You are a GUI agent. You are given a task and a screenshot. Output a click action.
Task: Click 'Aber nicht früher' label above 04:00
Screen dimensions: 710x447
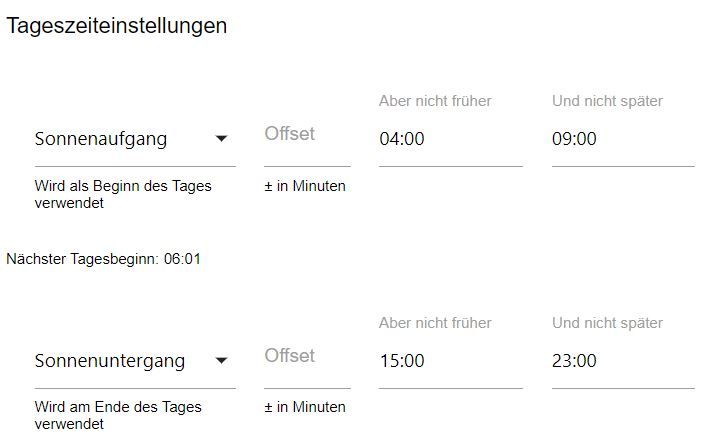tap(435, 101)
